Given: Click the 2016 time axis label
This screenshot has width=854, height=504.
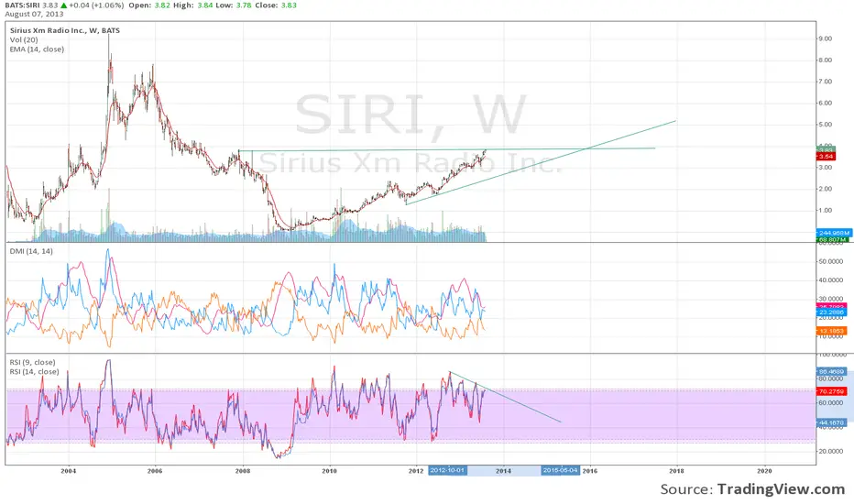Looking at the screenshot, I should point(590,471).
